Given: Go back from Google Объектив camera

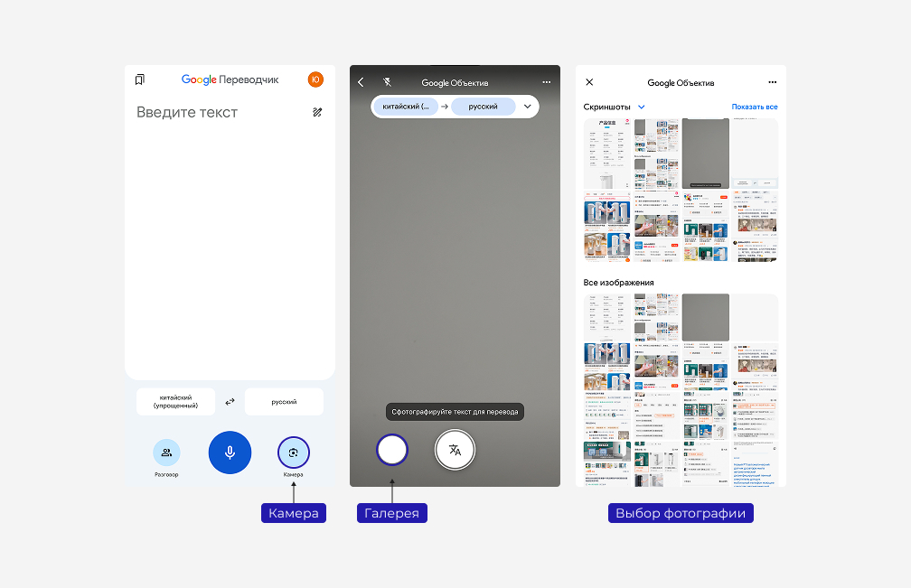Looking at the screenshot, I should (x=361, y=82).
